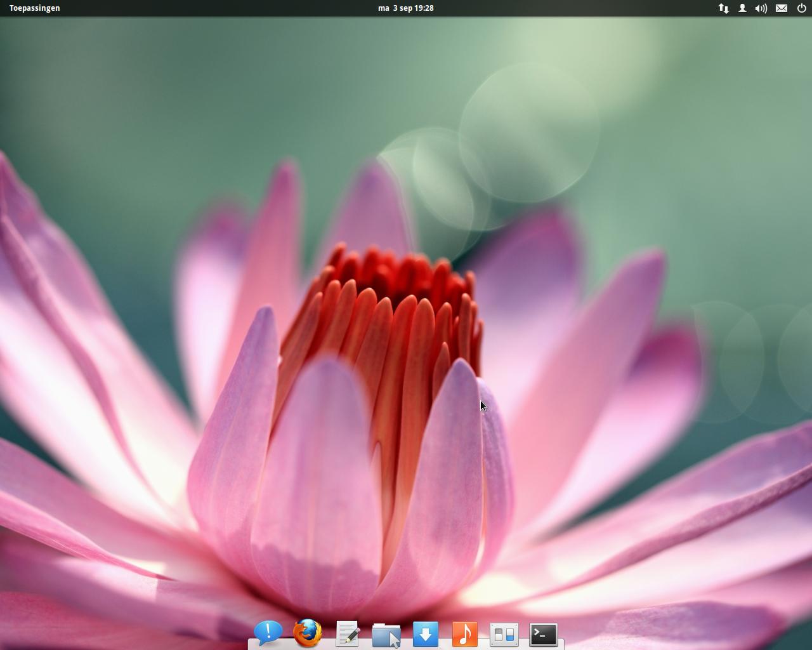The width and height of the screenshot is (812, 650).
Task: Open the text editor from the dock
Action: pos(347,633)
